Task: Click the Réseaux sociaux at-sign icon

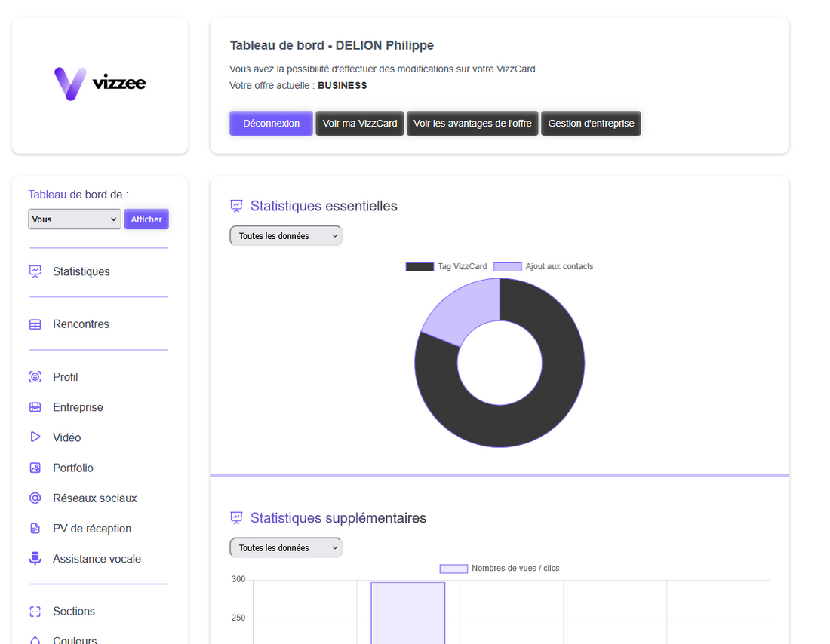Action: (35, 498)
